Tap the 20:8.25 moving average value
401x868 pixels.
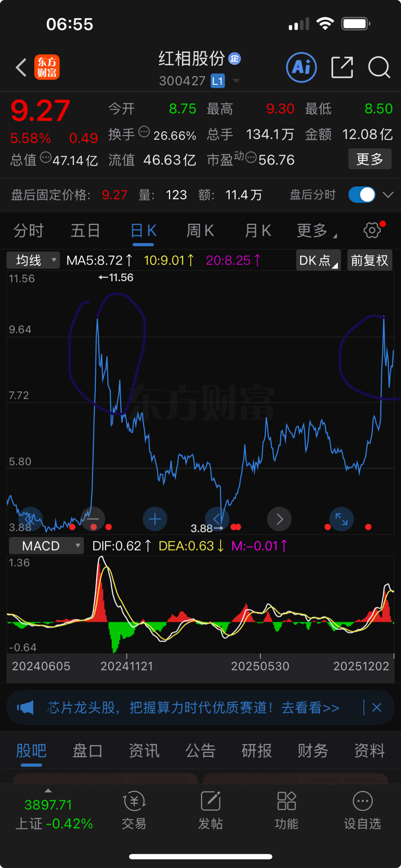233,260
